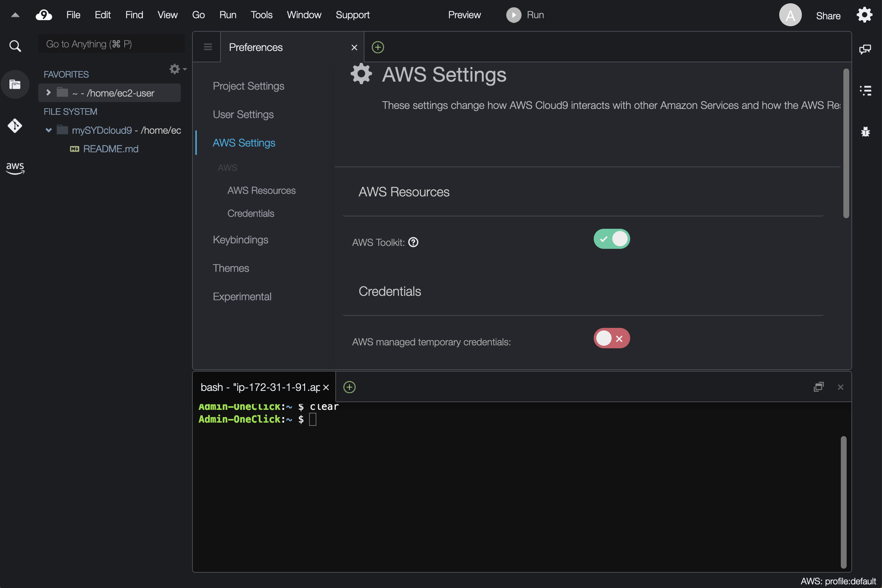882x588 pixels.
Task: Click the AWS Toolkit help question icon
Action: click(x=413, y=242)
